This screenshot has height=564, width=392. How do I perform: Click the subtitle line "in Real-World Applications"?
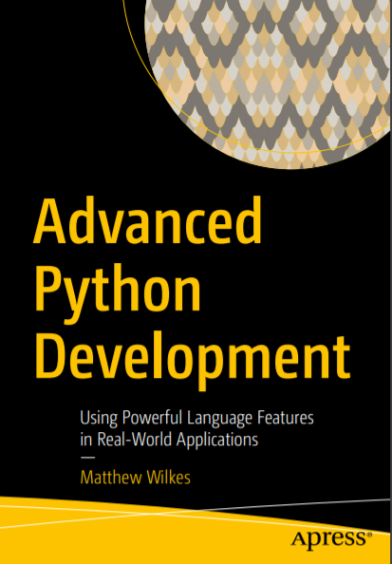click(x=169, y=440)
